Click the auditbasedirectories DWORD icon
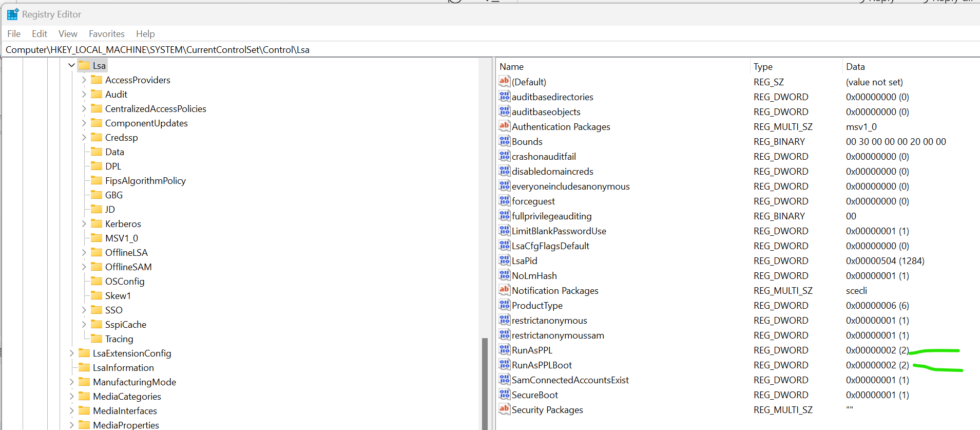 505,96
